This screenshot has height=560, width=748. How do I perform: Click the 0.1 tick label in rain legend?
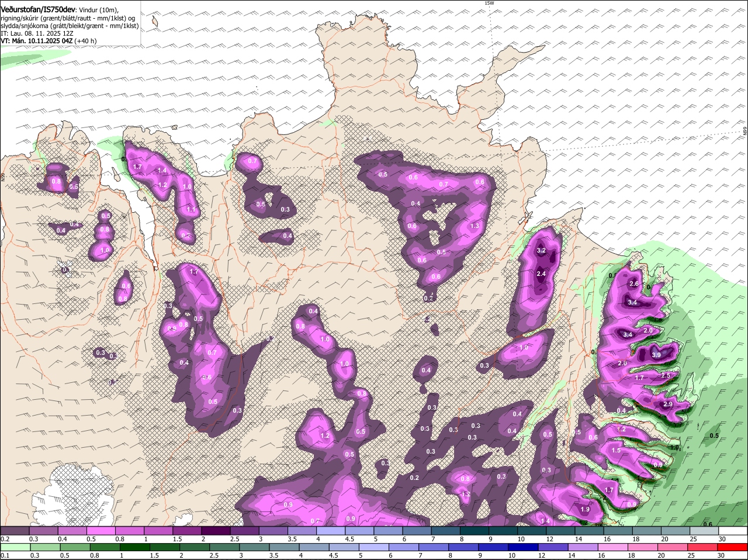pyautogui.click(x=5, y=556)
